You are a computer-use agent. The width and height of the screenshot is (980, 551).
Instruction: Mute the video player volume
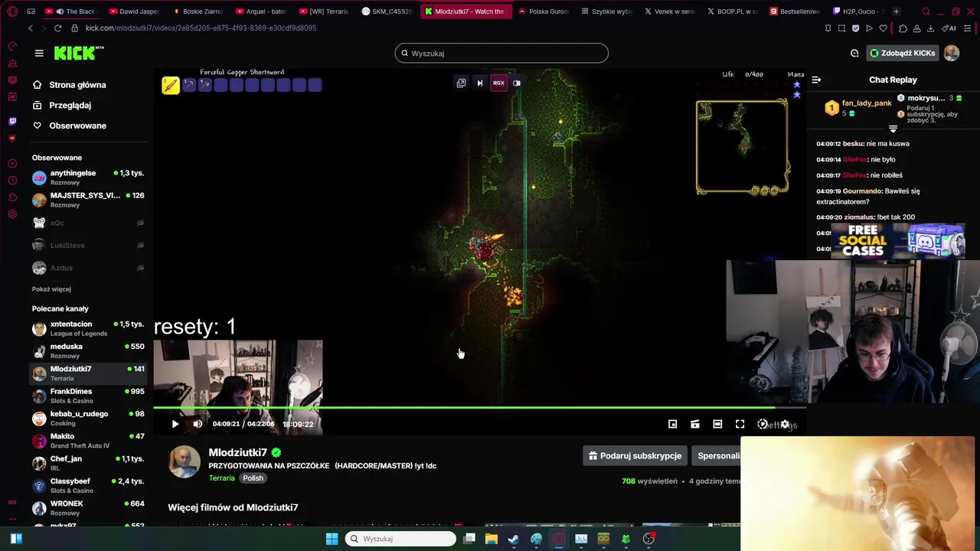pos(198,424)
